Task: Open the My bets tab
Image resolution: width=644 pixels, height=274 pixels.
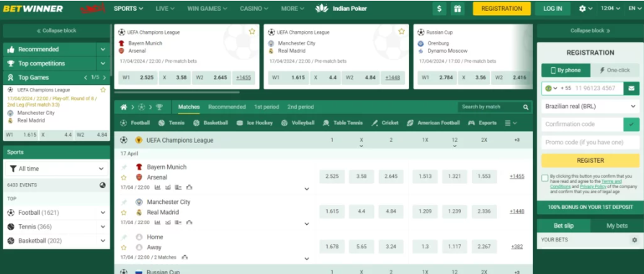Action: pos(617,226)
